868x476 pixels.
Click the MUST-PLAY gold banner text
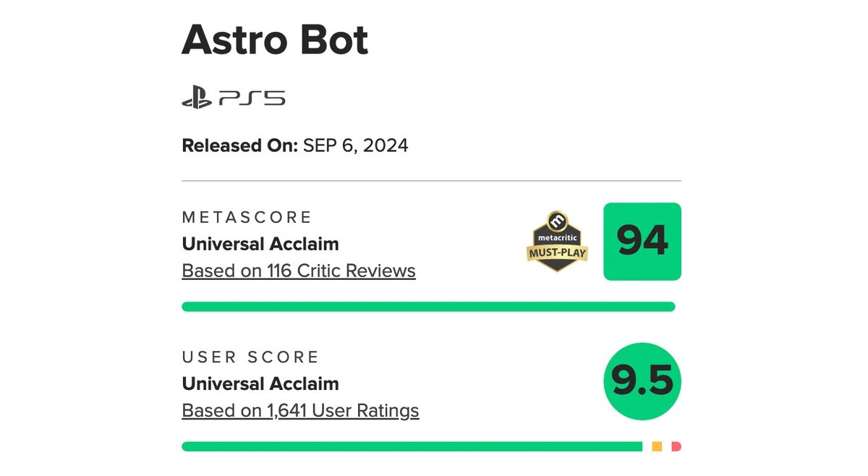557,253
